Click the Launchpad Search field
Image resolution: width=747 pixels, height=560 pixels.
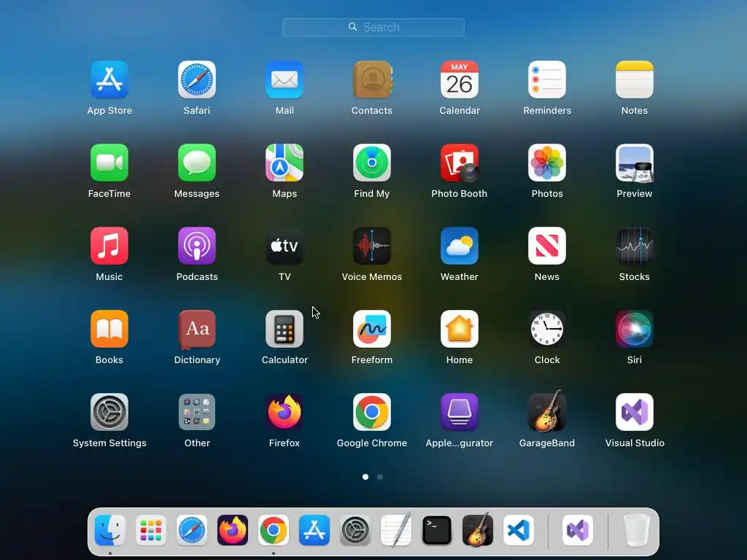373,27
